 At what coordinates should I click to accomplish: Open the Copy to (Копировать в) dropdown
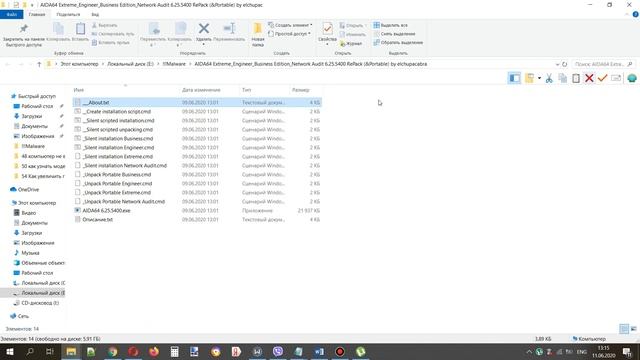click(180, 33)
